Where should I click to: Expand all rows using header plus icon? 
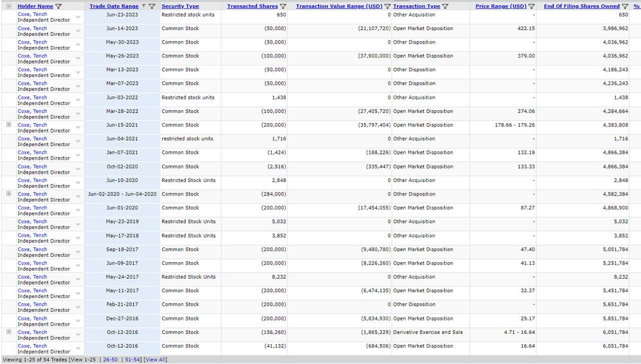[x=8, y=6]
